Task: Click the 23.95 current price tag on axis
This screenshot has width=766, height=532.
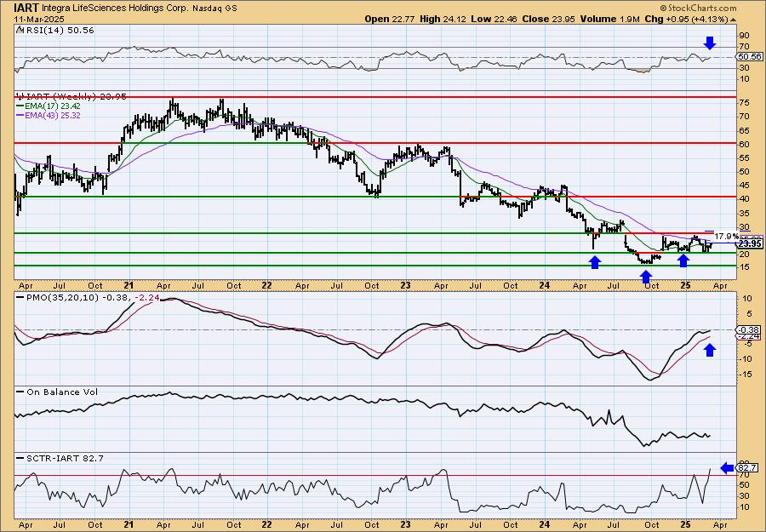Action: click(x=749, y=243)
